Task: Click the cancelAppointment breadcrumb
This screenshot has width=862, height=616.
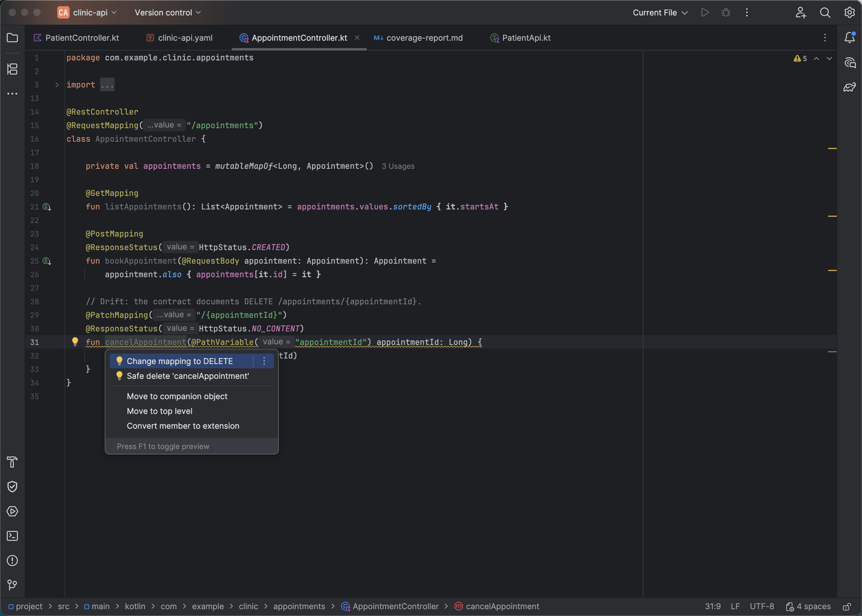Action: tap(497, 607)
